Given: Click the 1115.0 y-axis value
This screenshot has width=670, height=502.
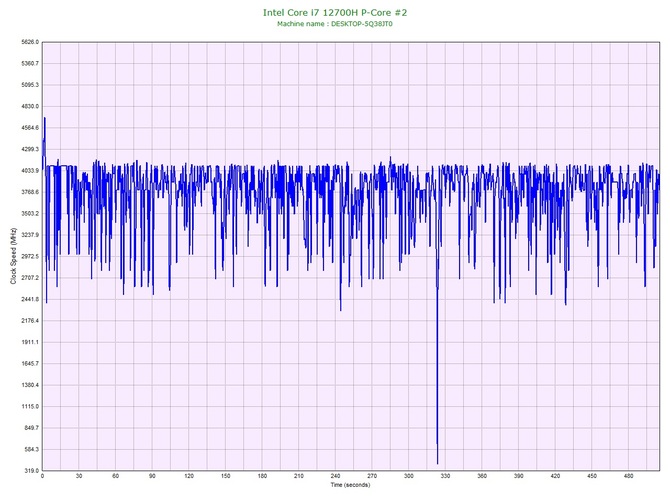Looking at the screenshot, I should point(30,406).
